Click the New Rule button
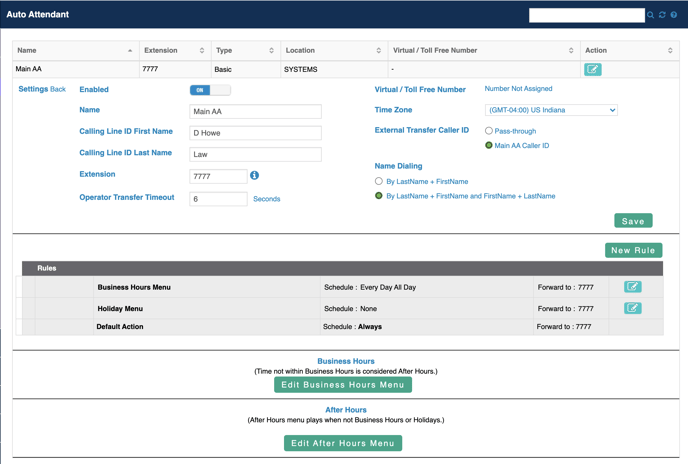This screenshot has width=688, height=464. (x=633, y=250)
